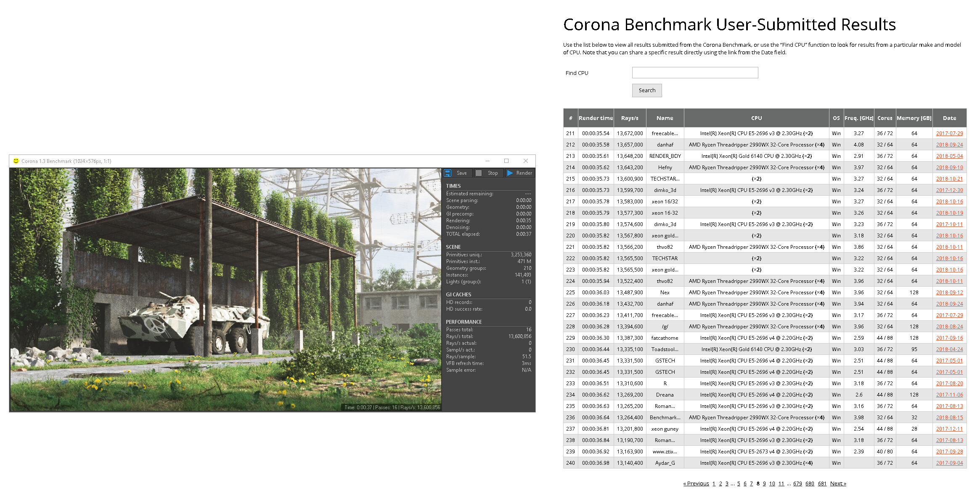This screenshot has width=980, height=490.
Task: Click the TOTAL elapsed value 0:00:37
Action: (524, 234)
